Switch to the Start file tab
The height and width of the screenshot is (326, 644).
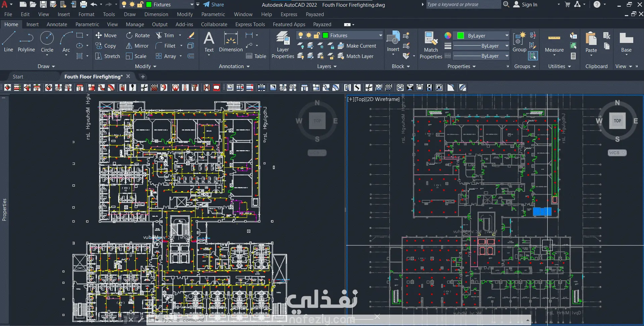pyautogui.click(x=18, y=76)
